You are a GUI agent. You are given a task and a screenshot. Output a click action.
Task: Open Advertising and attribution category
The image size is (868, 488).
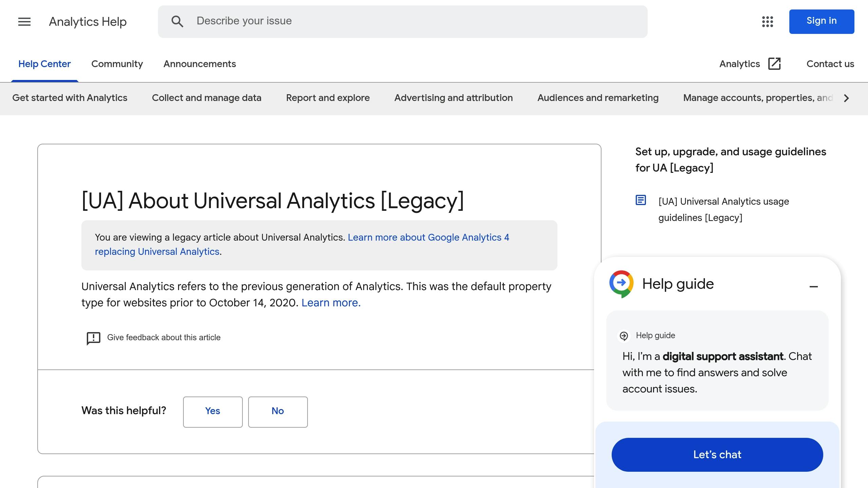click(x=453, y=98)
